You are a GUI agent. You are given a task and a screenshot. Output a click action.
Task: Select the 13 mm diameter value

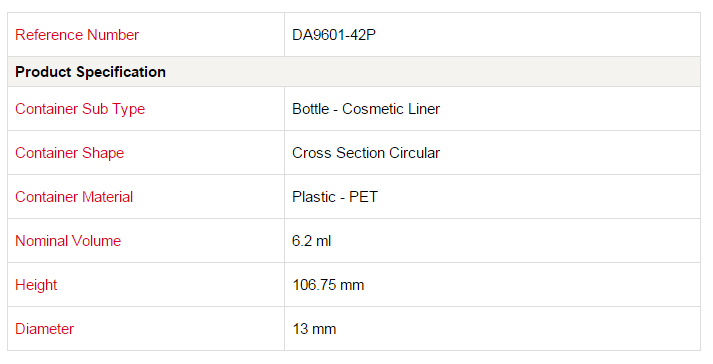click(314, 329)
